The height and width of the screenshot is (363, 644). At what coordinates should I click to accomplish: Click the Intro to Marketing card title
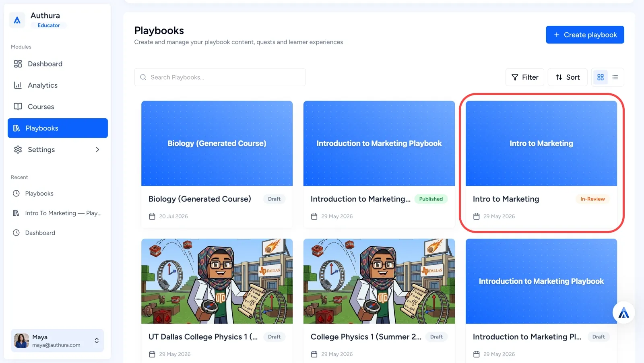[x=506, y=199]
